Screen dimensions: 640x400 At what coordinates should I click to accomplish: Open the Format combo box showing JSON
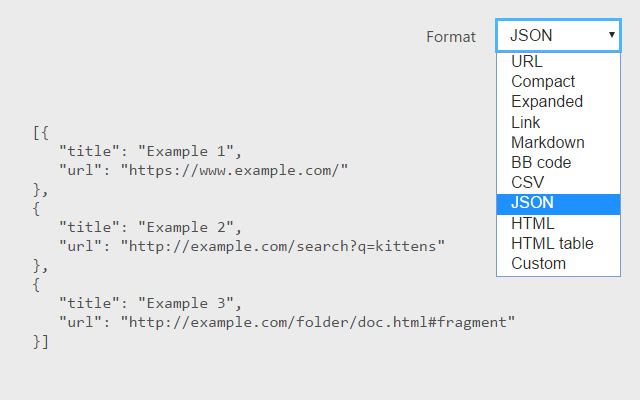pyautogui.click(x=558, y=36)
